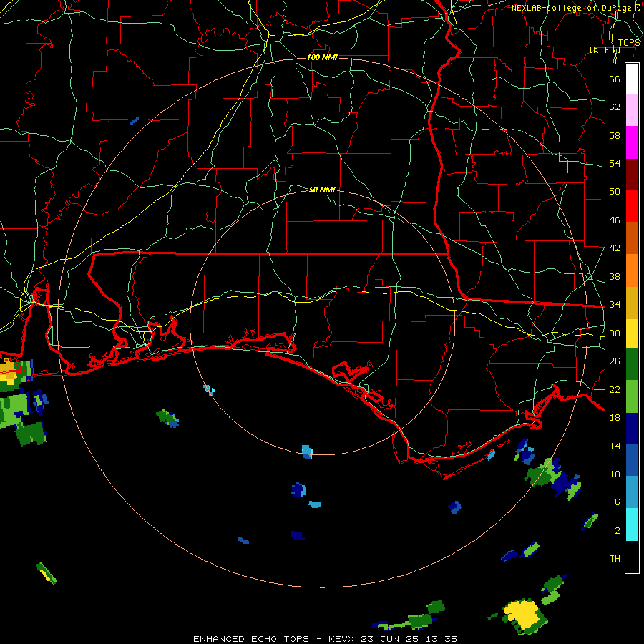Viewport: 644px width, 644px height.
Task: Select the dark red swatch between 54 and 50
Action: [632, 174]
